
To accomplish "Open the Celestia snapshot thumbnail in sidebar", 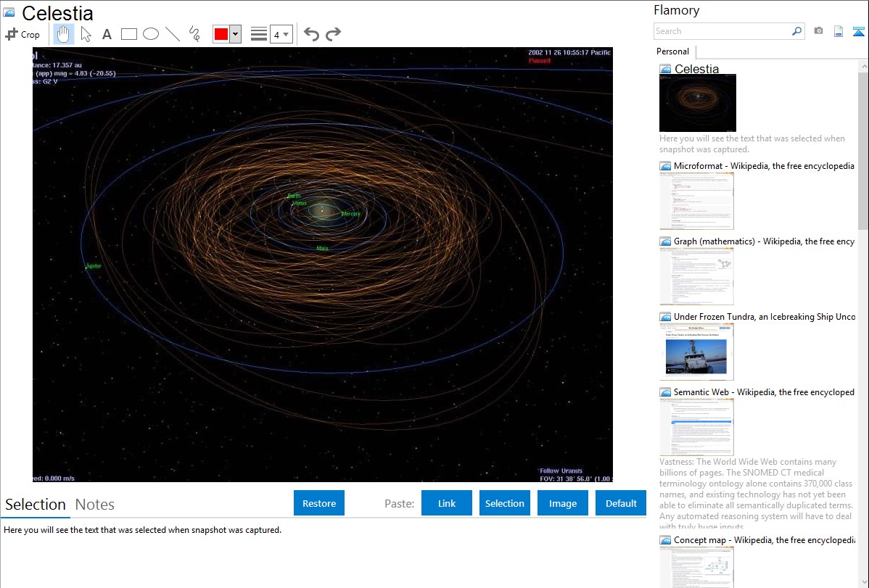I will [698, 103].
